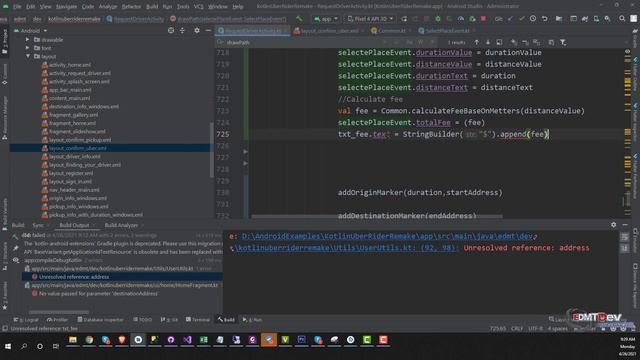Click the search filter funnel icon
Image resolution: width=640 pixels, height=360 pixels.
[563, 42]
